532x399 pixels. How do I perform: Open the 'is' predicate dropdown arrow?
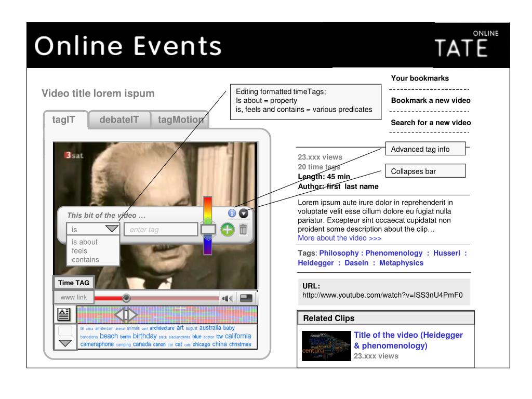[112, 229]
